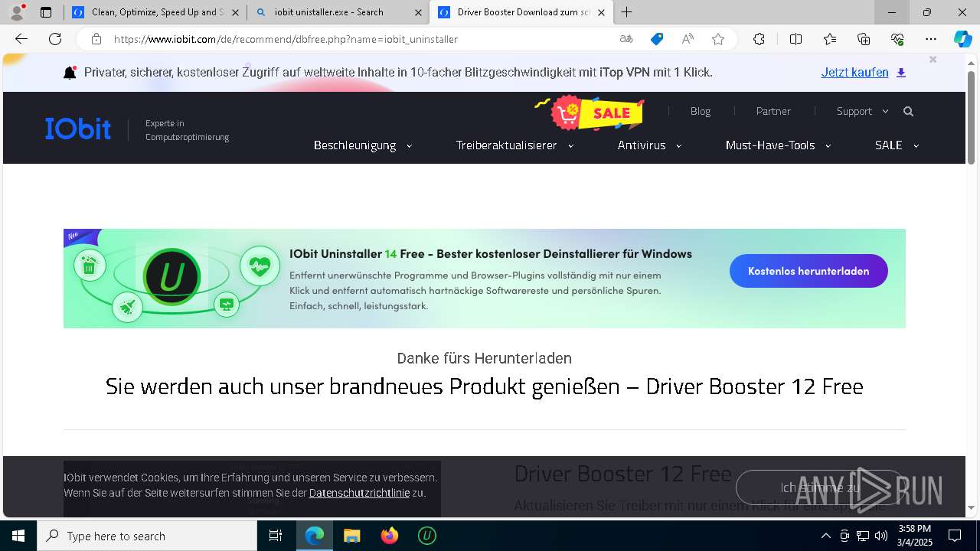Screen dimensions: 980x551
Task: Click the page vertical scrollbar thumb
Action: [x=971, y=117]
